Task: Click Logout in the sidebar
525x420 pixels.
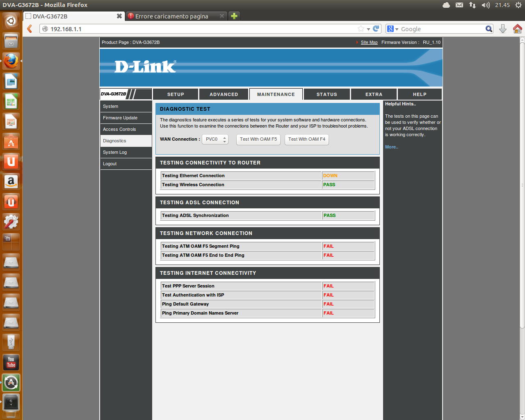Action: [x=126, y=164]
